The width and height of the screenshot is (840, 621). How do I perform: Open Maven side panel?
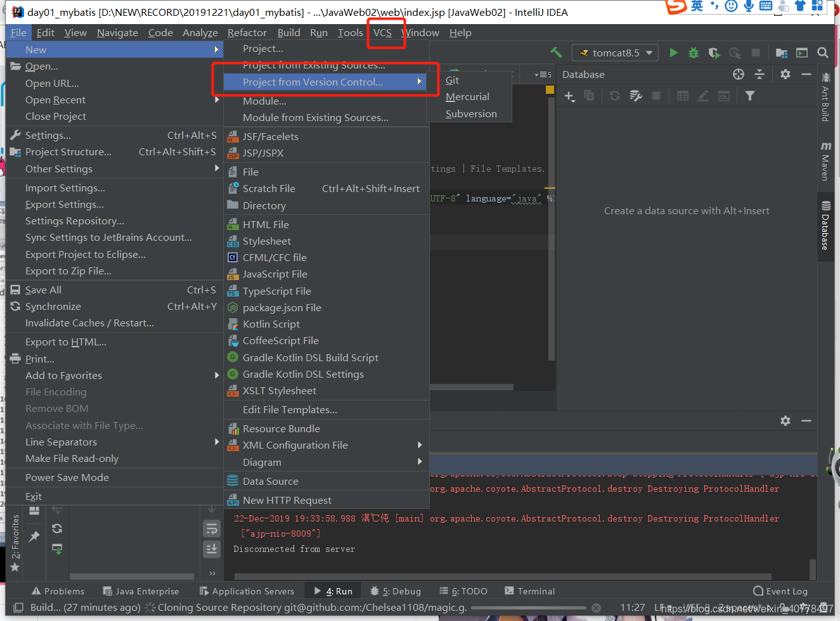coord(825,162)
